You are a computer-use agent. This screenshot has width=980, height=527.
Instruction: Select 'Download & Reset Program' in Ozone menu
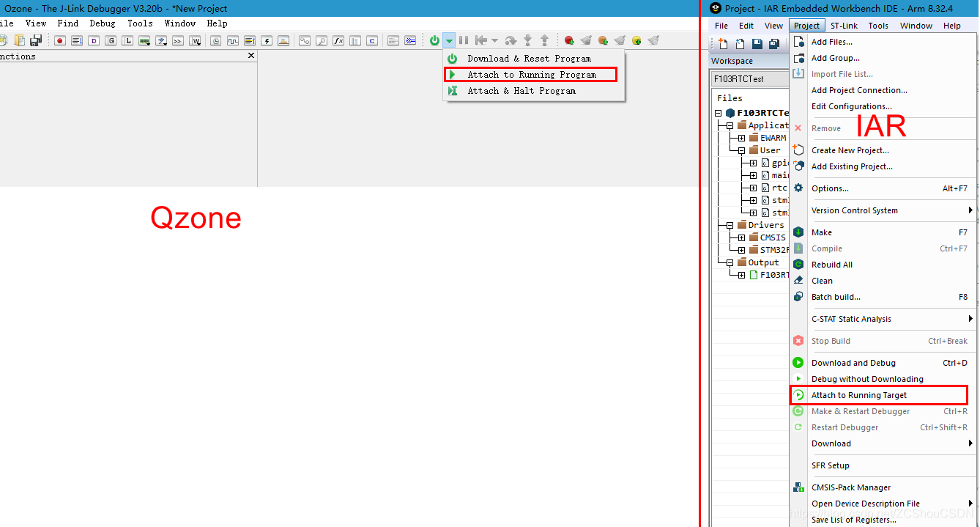(534, 59)
